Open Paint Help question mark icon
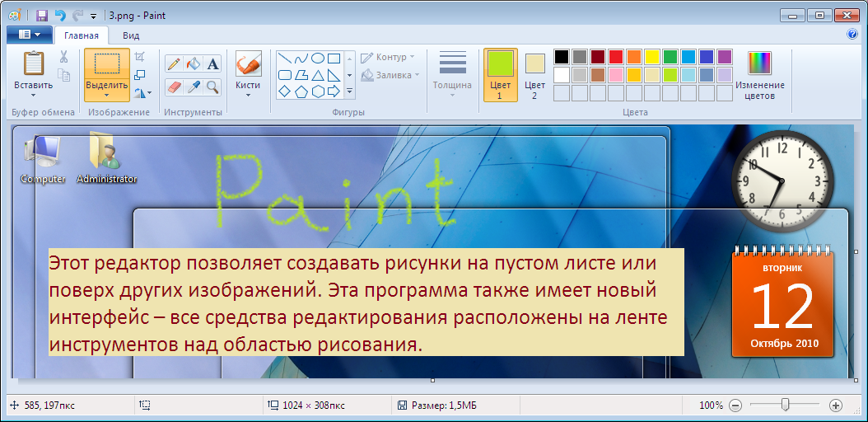The height and width of the screenshot is (422, 868). point(852,35)
